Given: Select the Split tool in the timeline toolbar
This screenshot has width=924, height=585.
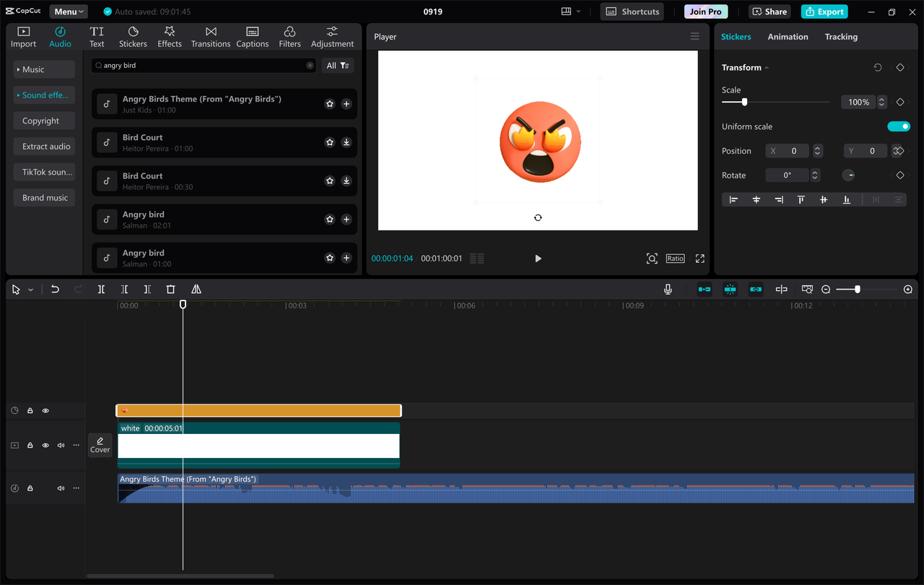Looking at the screenshot, I should [x=101, y=289].
